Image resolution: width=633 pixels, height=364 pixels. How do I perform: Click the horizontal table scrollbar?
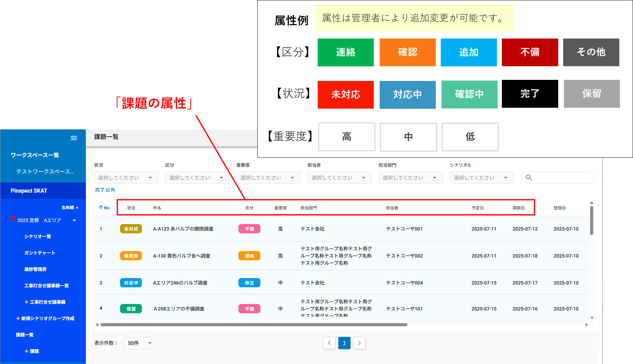tap(254, 324)
